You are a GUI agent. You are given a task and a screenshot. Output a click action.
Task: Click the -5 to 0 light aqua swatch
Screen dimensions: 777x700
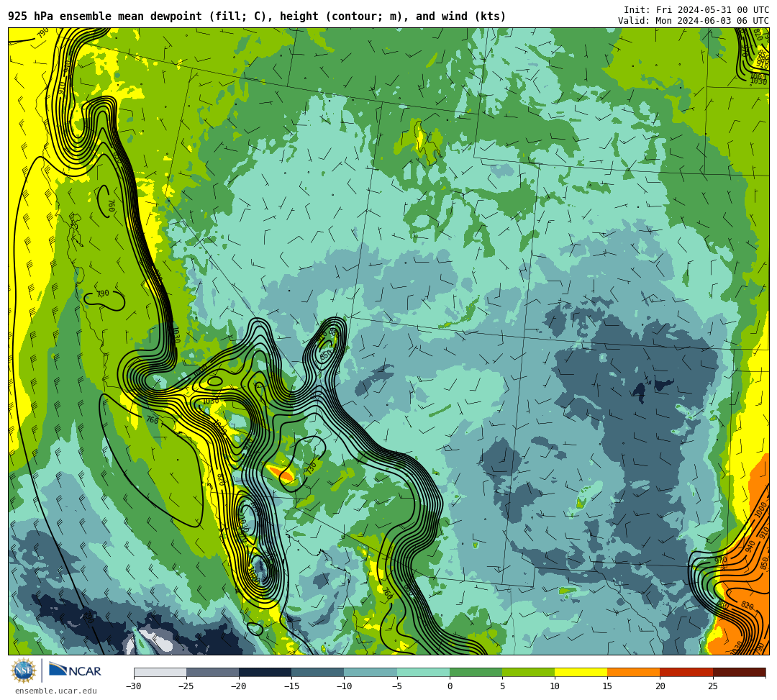pyautogui.click(x=423, y=672)
